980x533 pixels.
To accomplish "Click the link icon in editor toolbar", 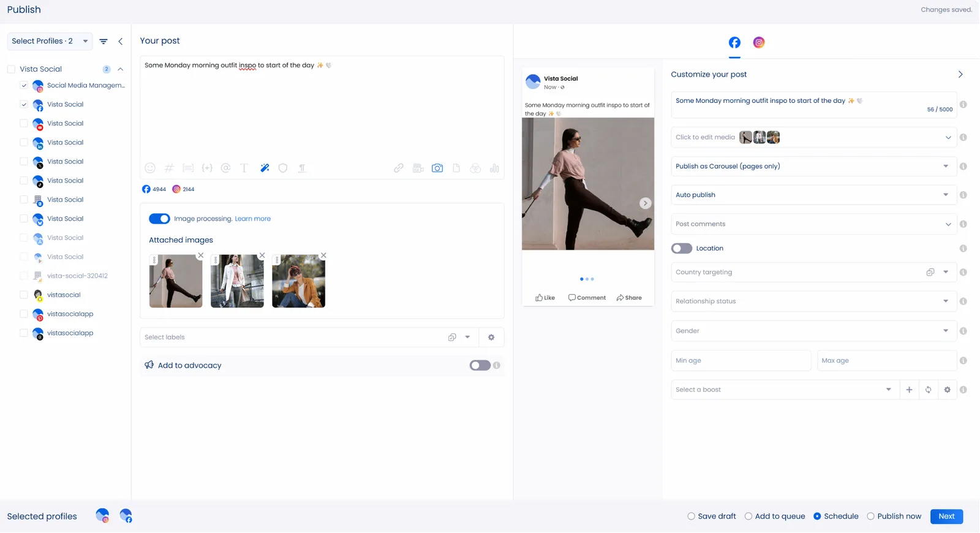I will point(399,168).
